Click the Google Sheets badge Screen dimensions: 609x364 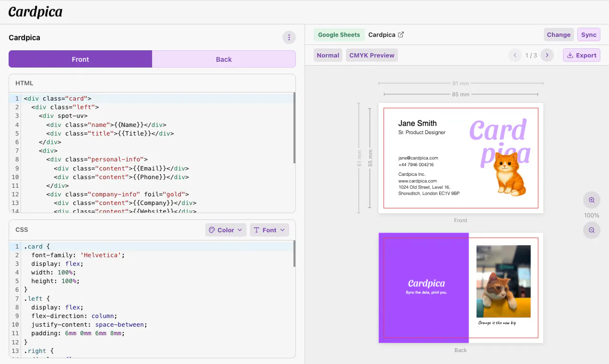click(339, 34)
